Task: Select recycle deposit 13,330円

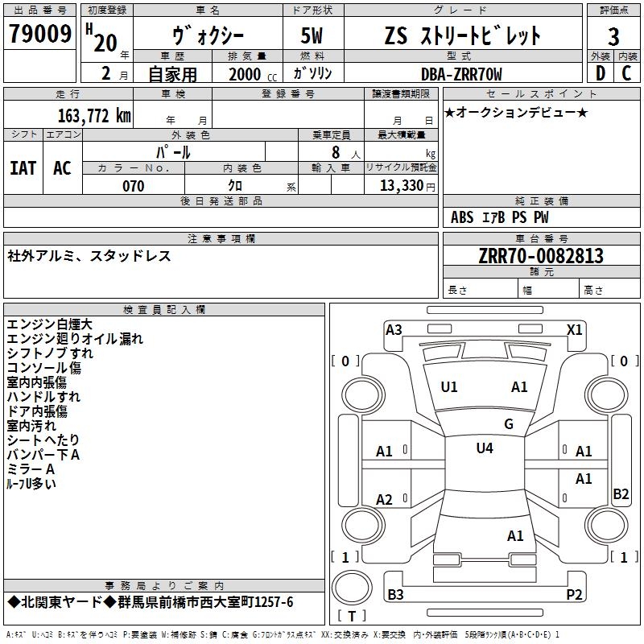Action: 407,186
